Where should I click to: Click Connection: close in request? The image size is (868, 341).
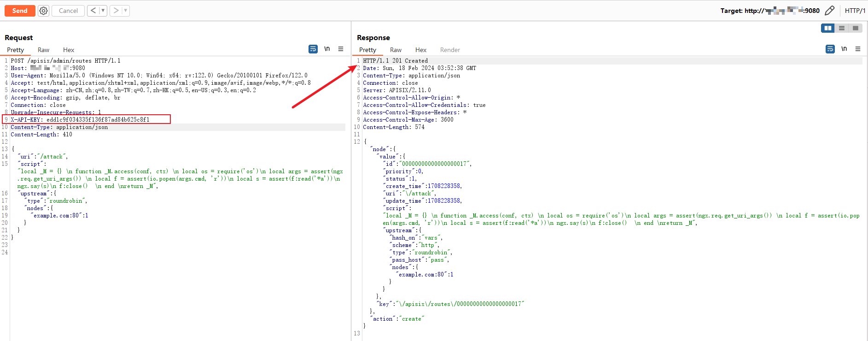(x=38, y=105)
